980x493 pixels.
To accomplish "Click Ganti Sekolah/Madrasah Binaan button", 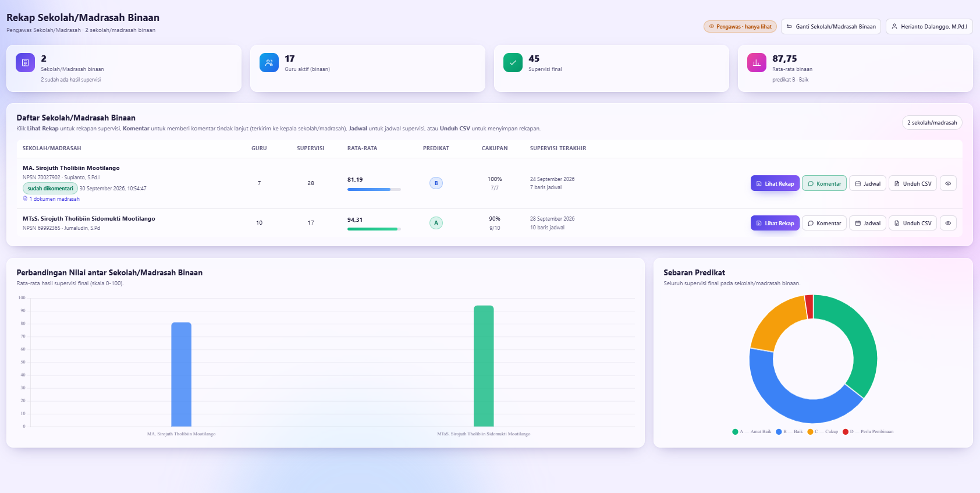I will tap(831, 26).
